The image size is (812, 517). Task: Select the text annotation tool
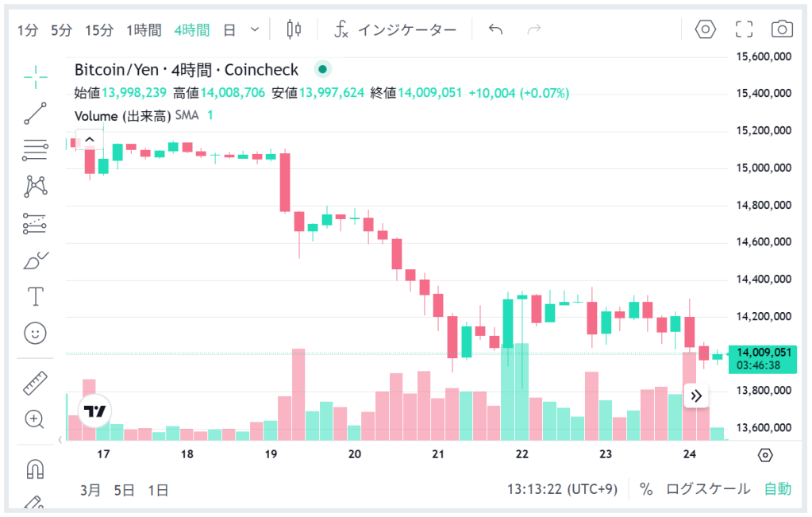click(x=36, y=297)
